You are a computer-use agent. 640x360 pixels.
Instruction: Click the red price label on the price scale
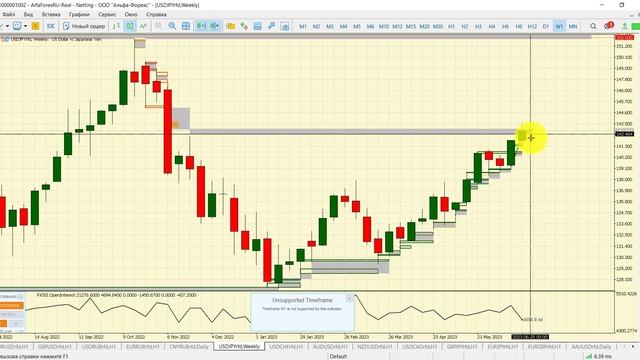[624, 37]
